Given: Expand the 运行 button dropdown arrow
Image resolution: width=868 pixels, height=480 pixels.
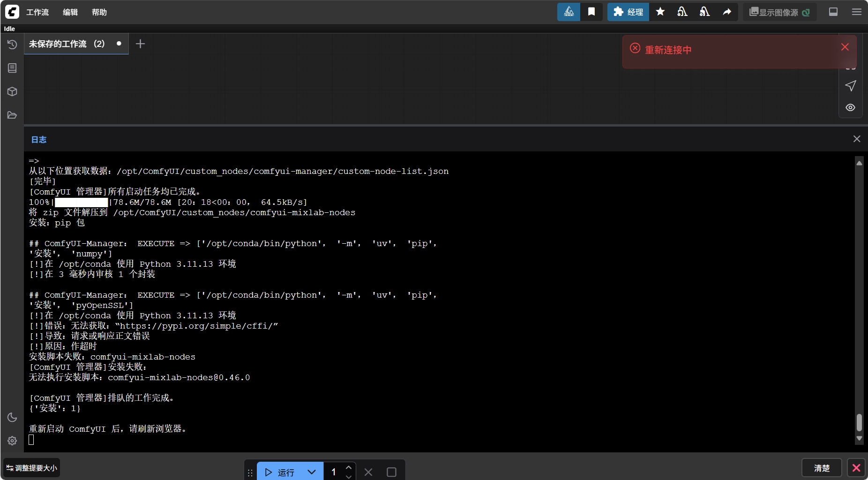Looking at the screenshot, I should pyautogui.click(x=312, y=472).
